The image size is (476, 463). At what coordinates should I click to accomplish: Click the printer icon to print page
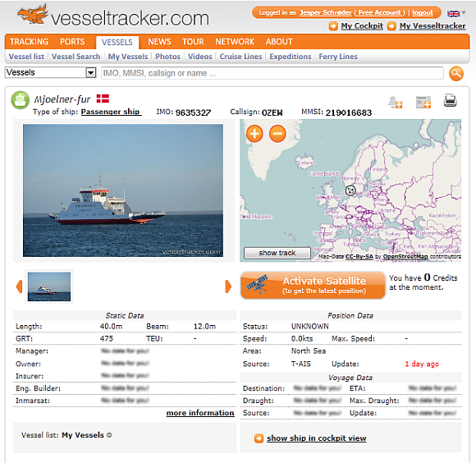tap(450, 101)
